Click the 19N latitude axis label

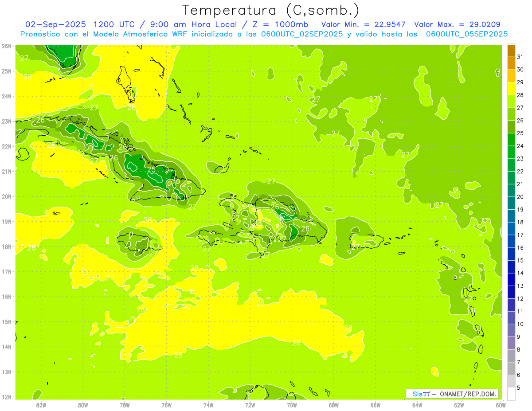point(7,221)
